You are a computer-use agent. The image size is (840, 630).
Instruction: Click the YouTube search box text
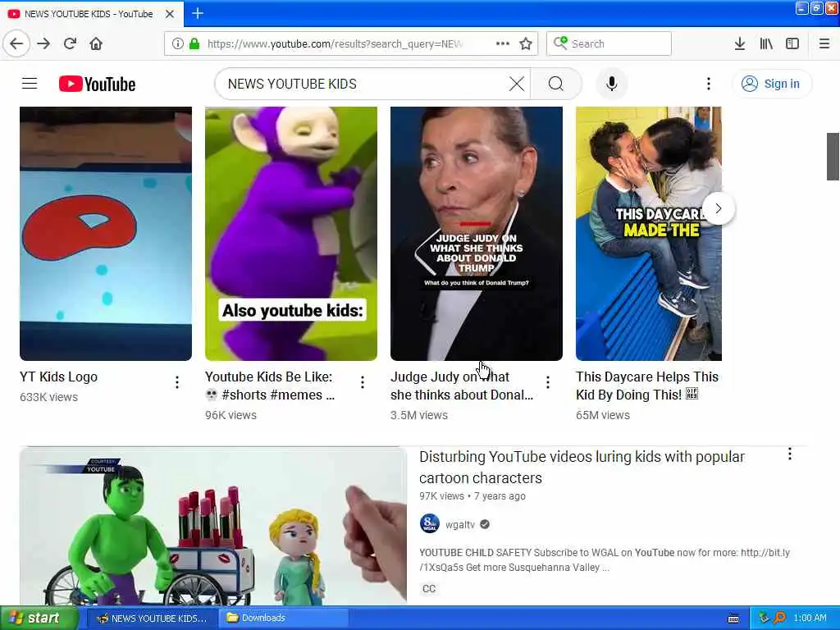coord(292,84)
